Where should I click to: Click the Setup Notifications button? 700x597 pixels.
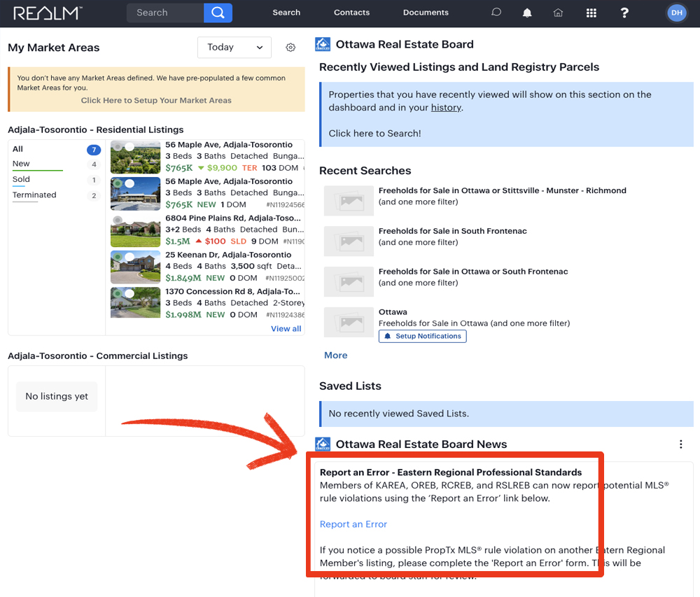[x=423, y=336]
